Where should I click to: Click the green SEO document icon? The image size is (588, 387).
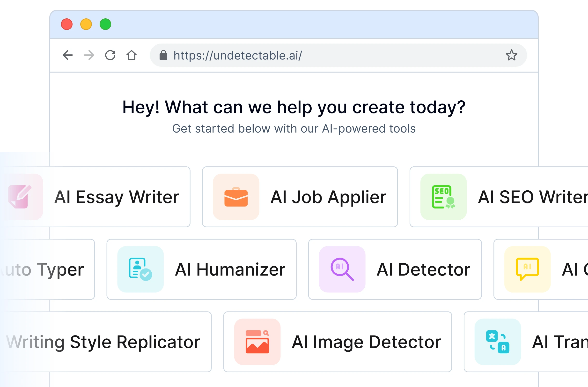coord(443,197)
